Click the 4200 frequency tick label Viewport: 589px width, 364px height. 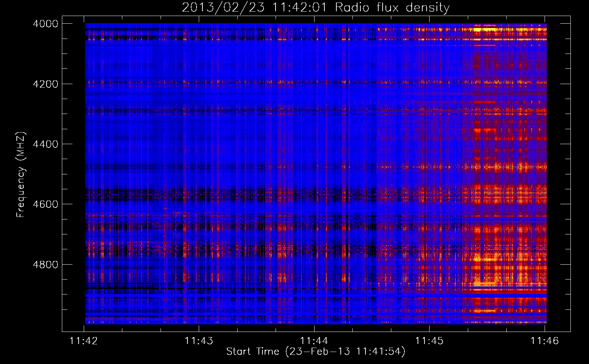tap(46, 84)
